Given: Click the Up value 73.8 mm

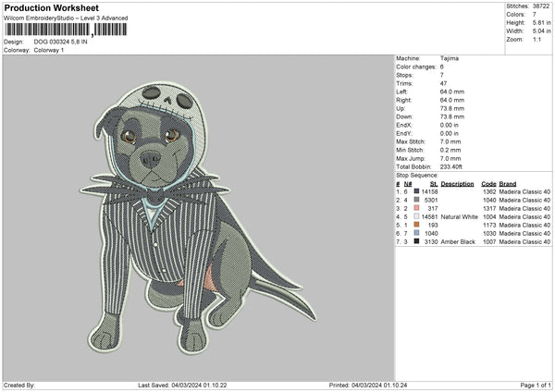Looking at the screenshot, I should (x=452, y=108).
